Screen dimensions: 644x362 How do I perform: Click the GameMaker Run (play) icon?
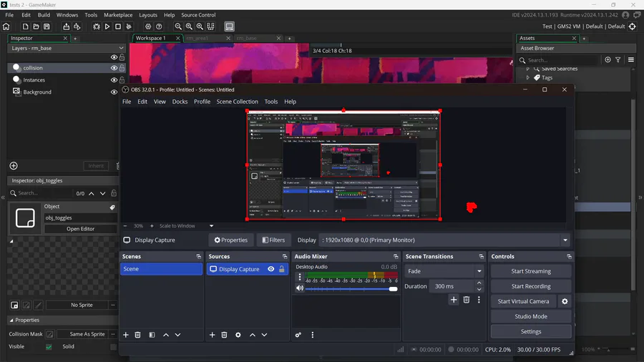click(x=107, y=26)
